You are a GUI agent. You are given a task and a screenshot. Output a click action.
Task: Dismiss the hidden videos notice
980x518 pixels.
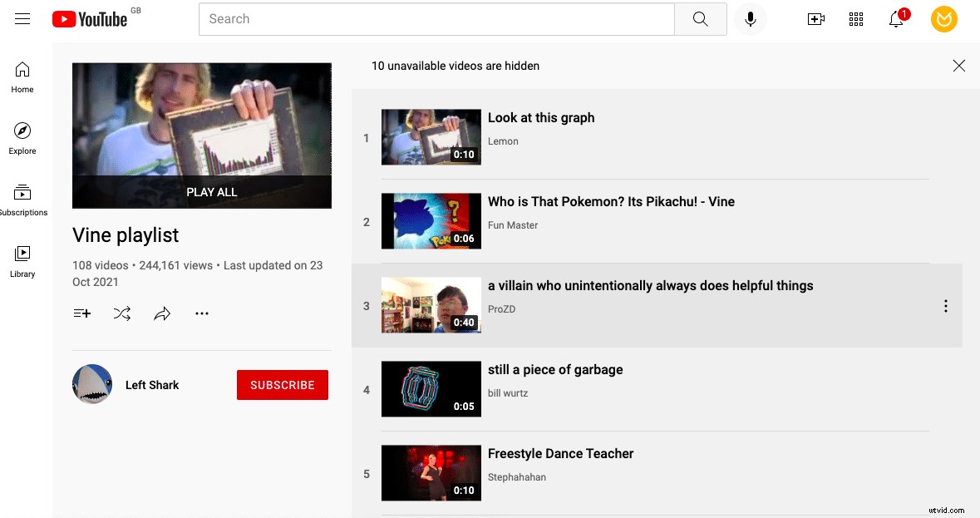[x=958, y=66]
